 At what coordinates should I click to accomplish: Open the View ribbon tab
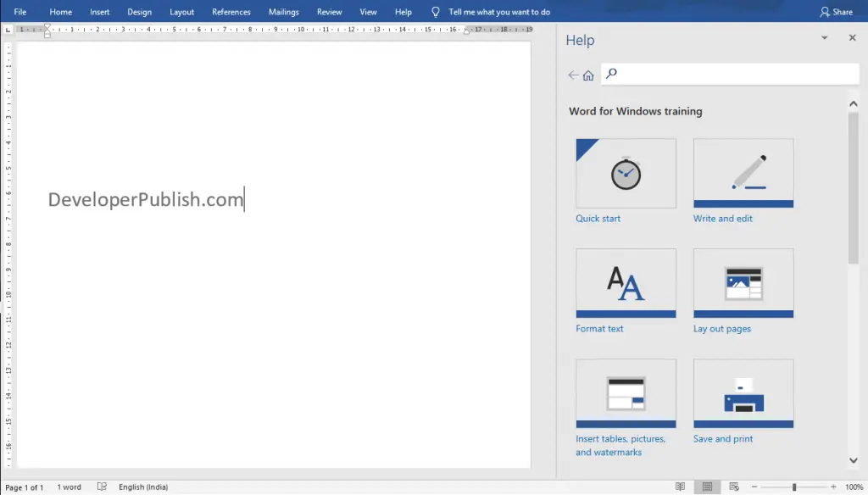[368, 12]
